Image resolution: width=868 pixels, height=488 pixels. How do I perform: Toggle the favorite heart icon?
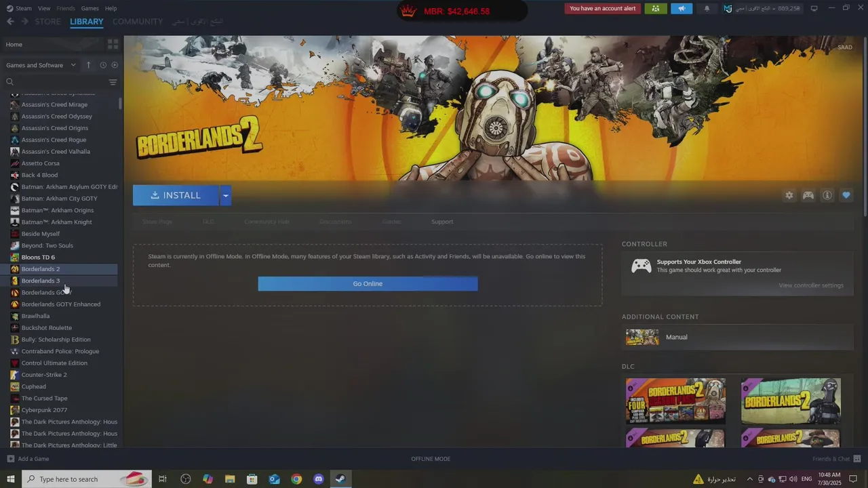click(846, 195)
